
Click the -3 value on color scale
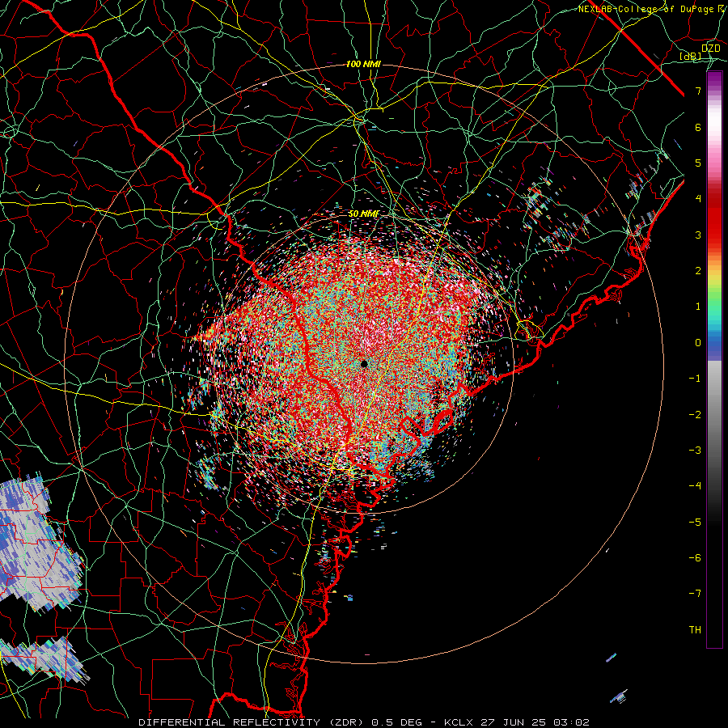coord(695,451)
